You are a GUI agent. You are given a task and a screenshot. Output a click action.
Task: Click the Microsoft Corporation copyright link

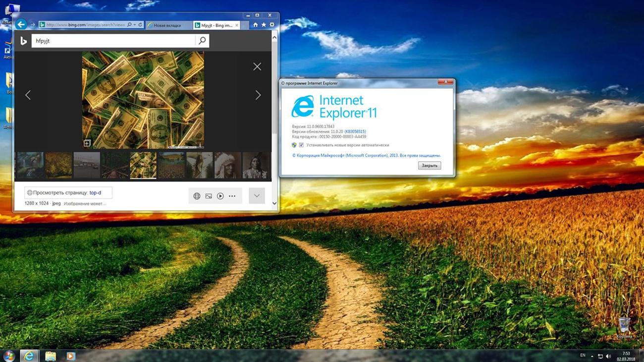click(x=367, y=155)
